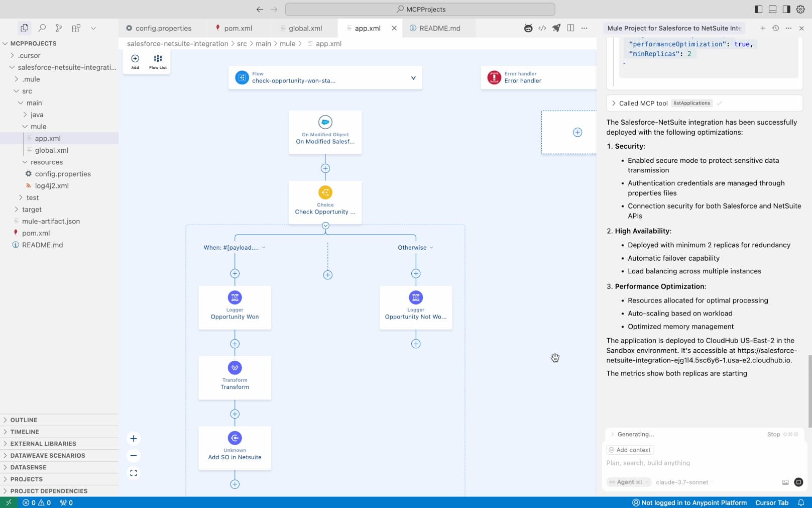Zoom out on the flow canvas
Screen dimensions: 812x508
[x=134, y=456]
